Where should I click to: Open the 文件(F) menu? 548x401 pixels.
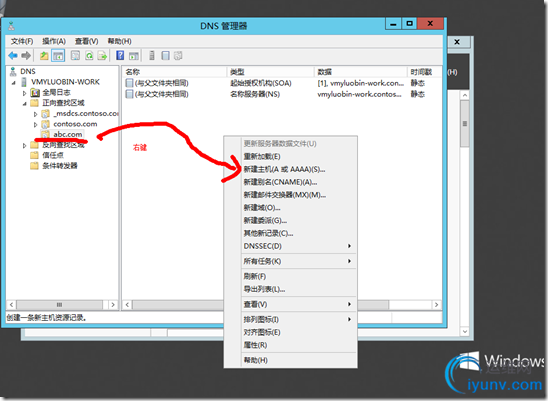[22, 41]
